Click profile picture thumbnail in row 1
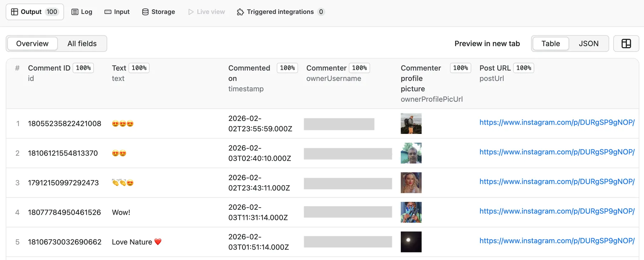Image resolution: width=644 pixels, height=260 pixels. (x=411, y=124)
